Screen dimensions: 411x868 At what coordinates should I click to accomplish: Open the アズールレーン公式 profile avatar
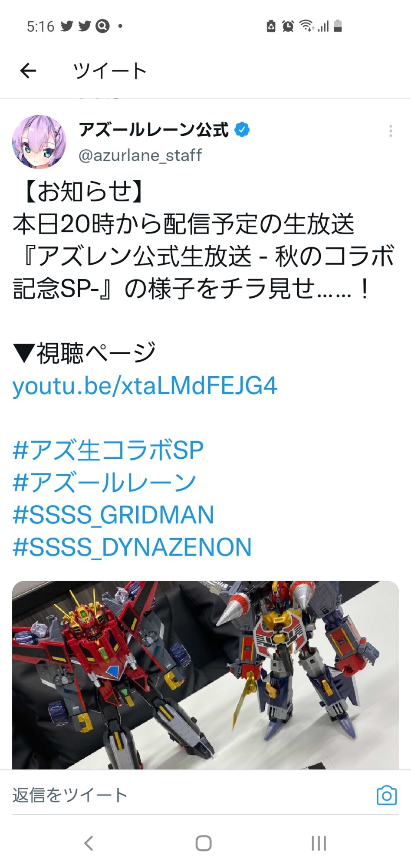pos(39,141)
